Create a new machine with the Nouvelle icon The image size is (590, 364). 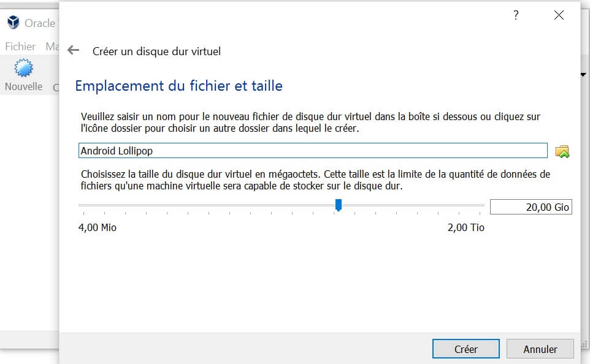coord(23,69)
